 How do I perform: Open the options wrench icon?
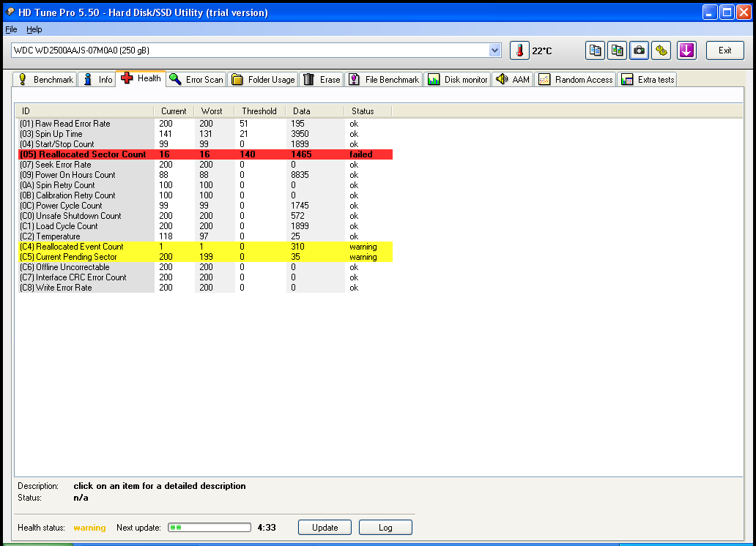(661, 51)
